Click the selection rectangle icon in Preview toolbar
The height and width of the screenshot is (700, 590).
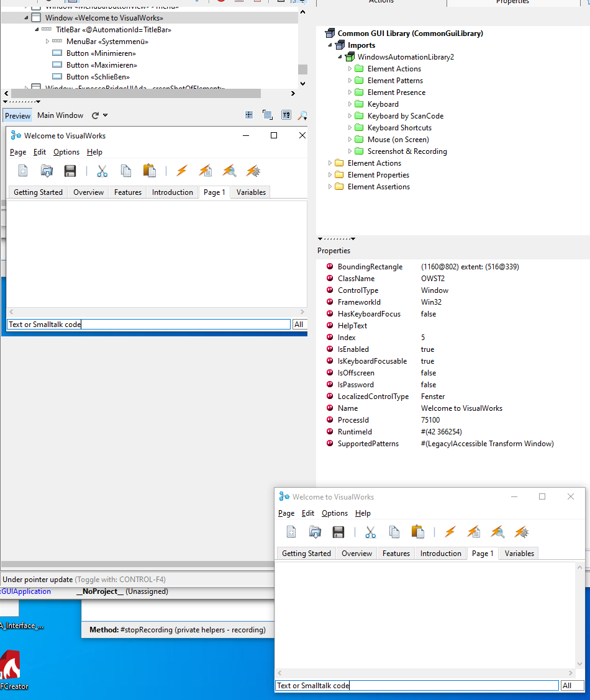(267, 115)
